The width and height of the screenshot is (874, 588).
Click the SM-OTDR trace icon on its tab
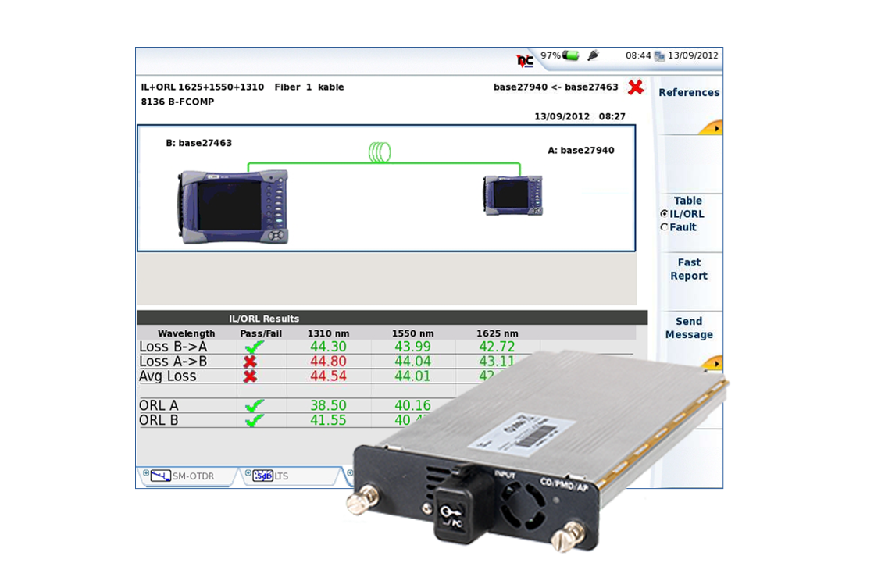point(160,476)
